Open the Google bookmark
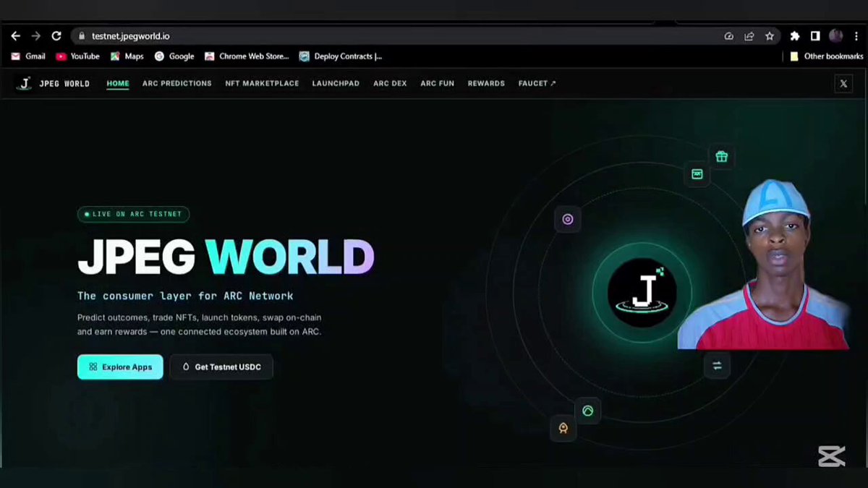The image size is (868, 488). point(174,56)
